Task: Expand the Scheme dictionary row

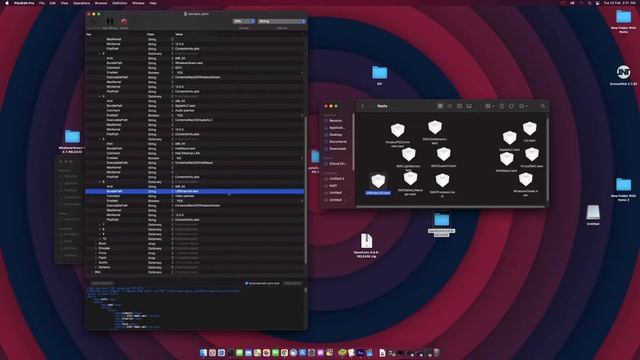Action: point(96,267)
